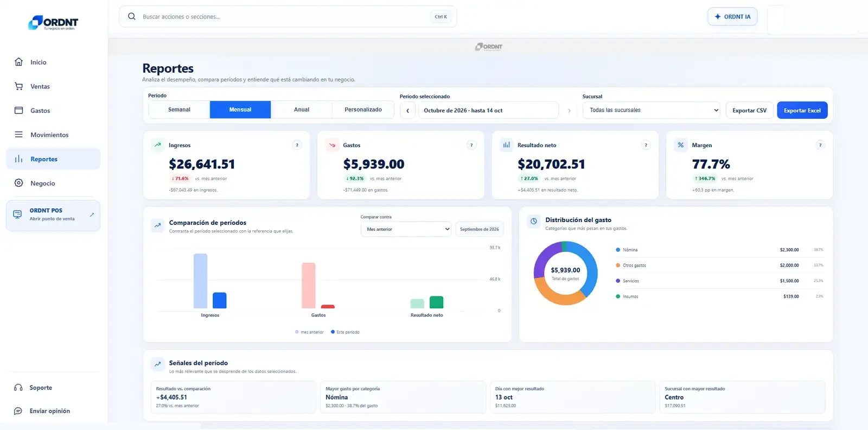The image size is (868, 430).
Task: Select the Anual period option
Action: click(302, 110)
